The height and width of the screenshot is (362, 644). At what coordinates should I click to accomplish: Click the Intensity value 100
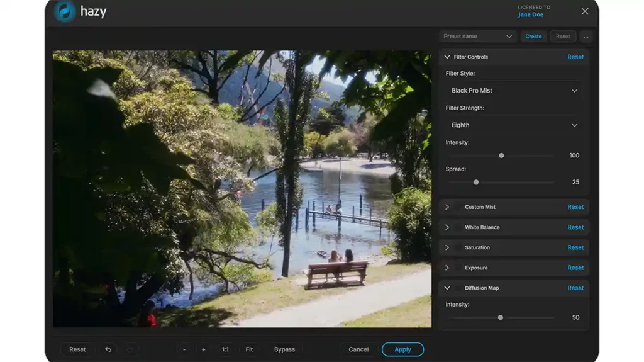point(574,156)
